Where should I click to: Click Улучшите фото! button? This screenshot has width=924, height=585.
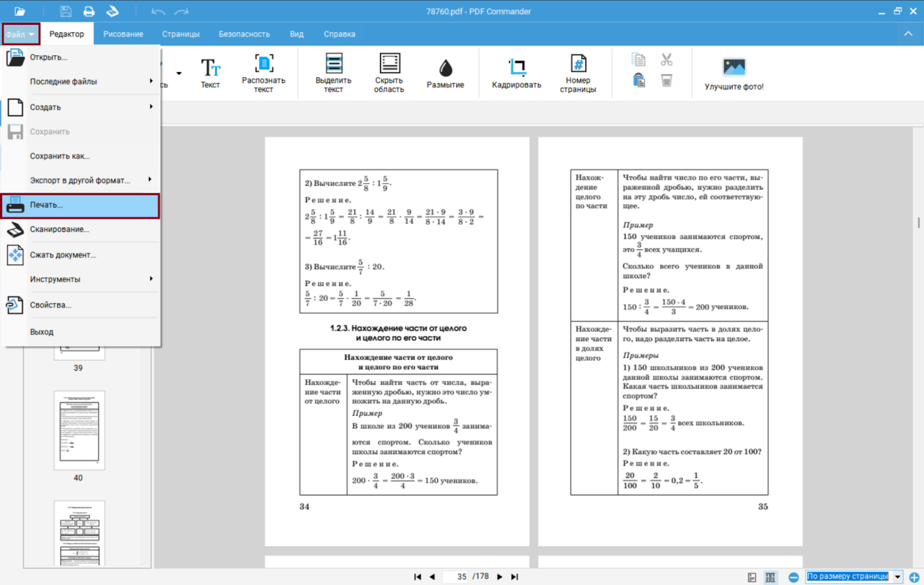pos(734,74)
